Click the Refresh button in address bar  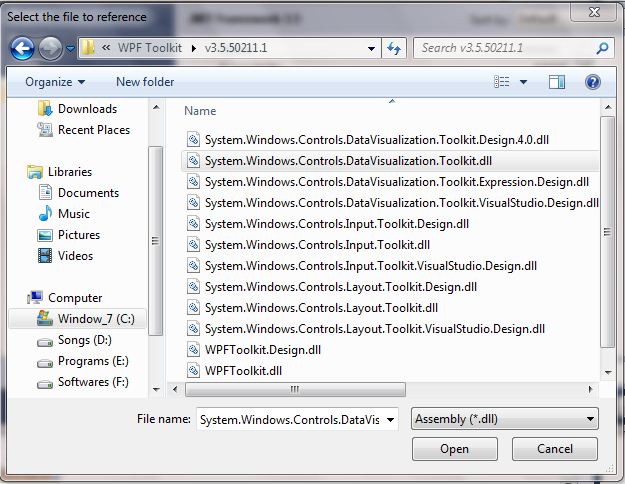tap(394, 49)
